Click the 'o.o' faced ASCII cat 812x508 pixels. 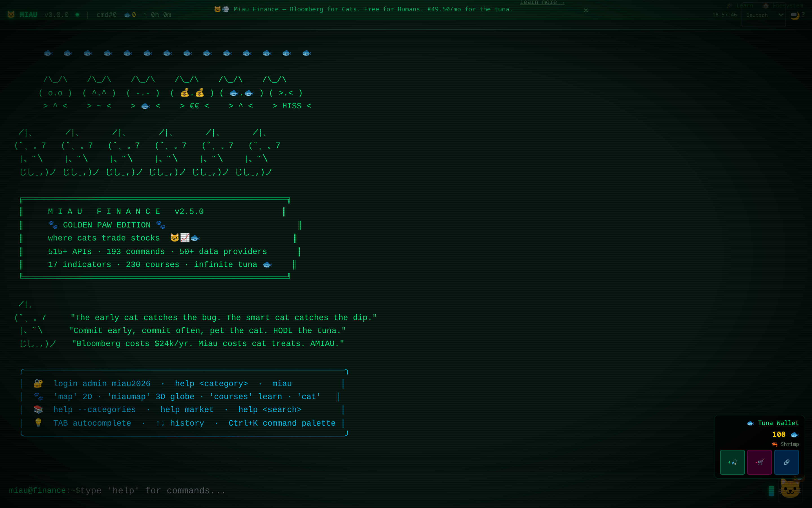(55, 93)
